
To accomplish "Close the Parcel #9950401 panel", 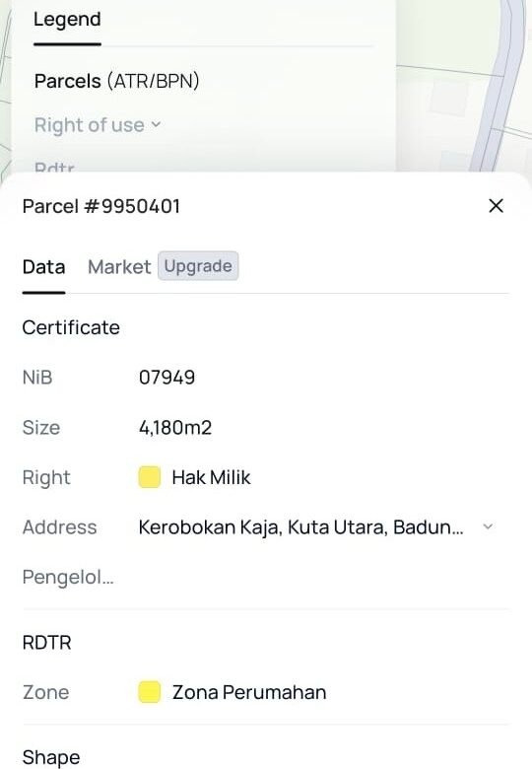I will 496,206.
